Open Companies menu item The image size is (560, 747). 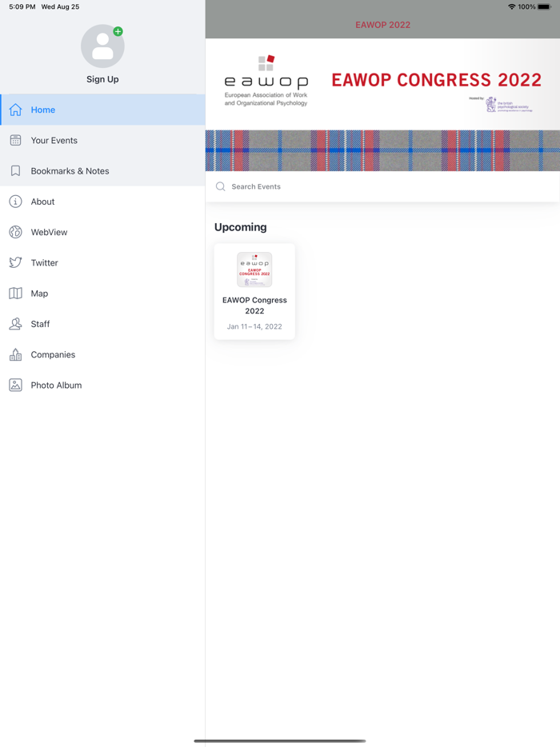tap(102, 354)
